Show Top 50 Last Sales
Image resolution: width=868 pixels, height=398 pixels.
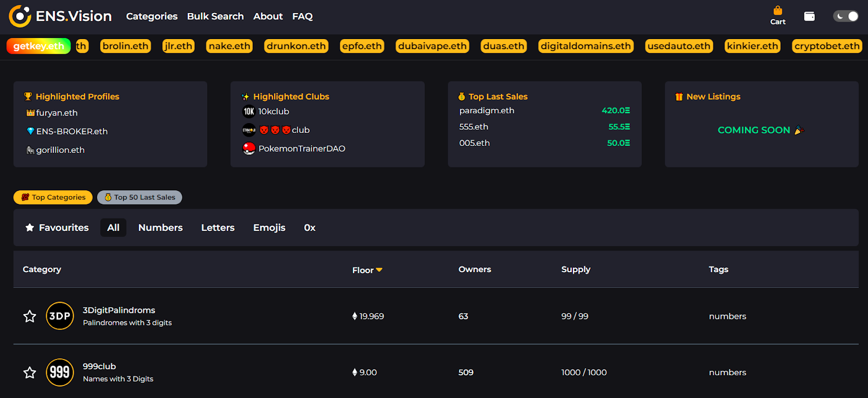pos(139,197)
